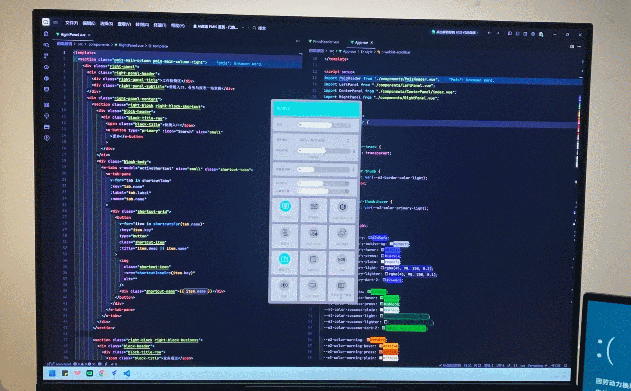Open the 文件 menu
This screenshot has width=631, height=391.
(x=71, y=23)
